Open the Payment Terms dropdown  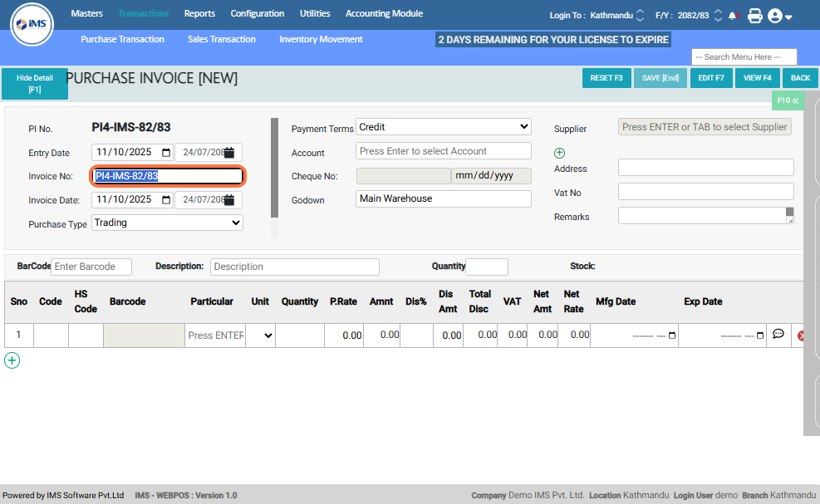(x=444, y=127)
